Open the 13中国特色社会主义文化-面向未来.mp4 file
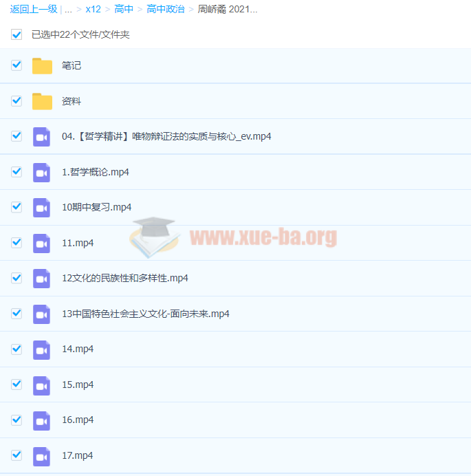Image resolution: width=471 pixels, height=476 pixels. (145, 314)
